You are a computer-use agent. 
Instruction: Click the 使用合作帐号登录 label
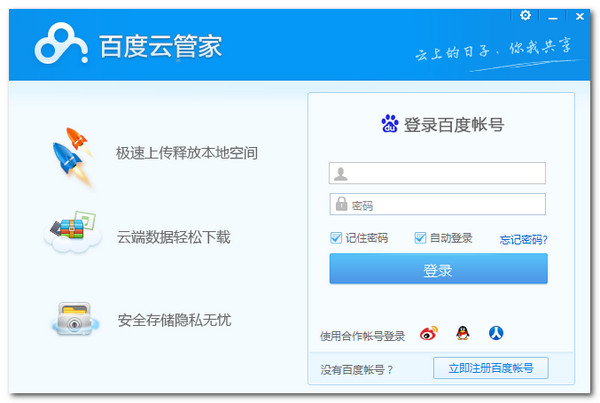coord(362,336)
